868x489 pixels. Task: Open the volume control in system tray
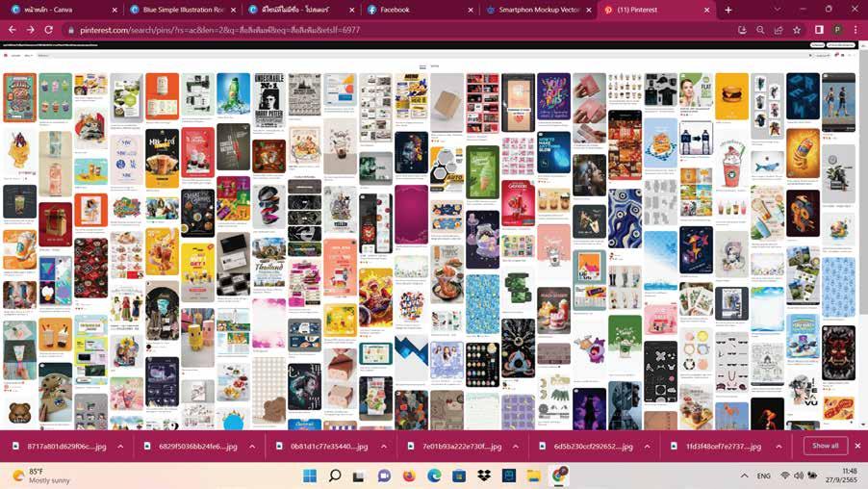point(799,476)
